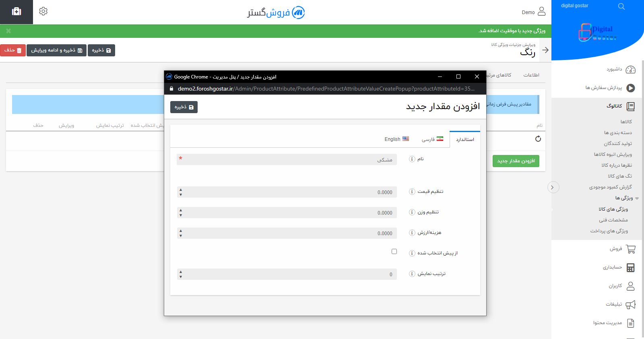644x339 pixels.
Task: Increase the price adjustment value with stepper
Action: (x=181, y=190)
